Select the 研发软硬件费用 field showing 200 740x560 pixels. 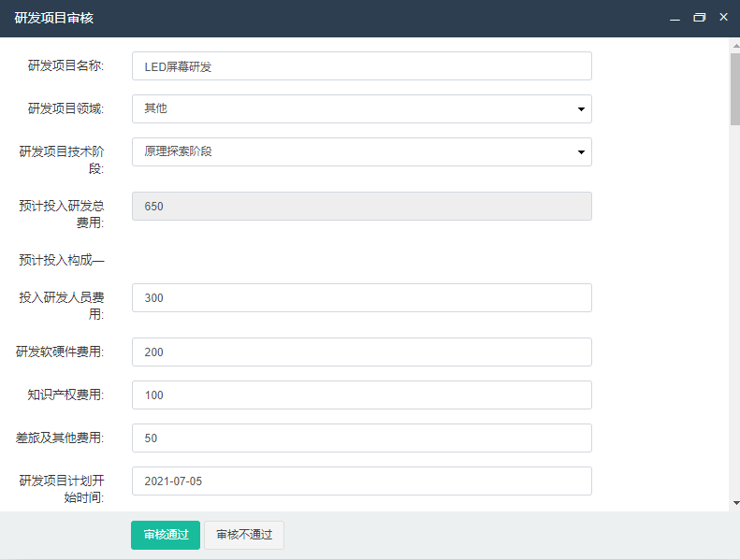click(361, 352)
